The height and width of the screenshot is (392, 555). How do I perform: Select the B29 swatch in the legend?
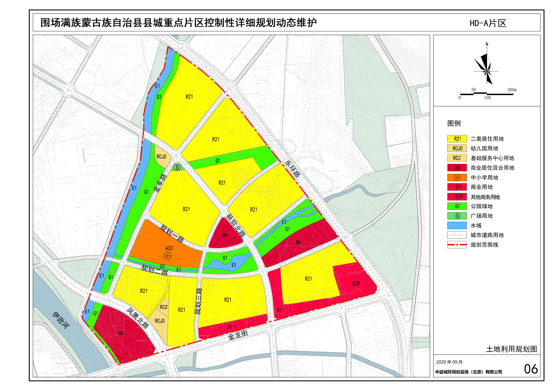tap(457, 197)
